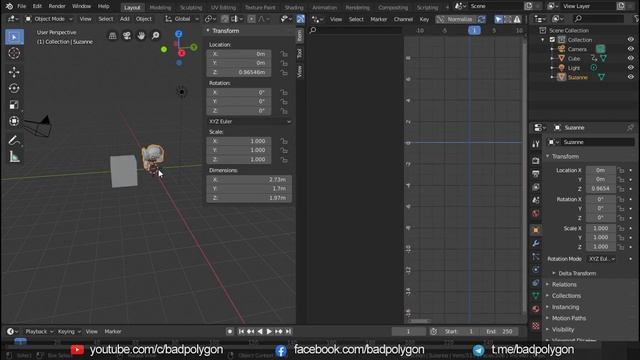
Task: Open Rotation Mode dropdown in Properties
Action: (602, 259)
